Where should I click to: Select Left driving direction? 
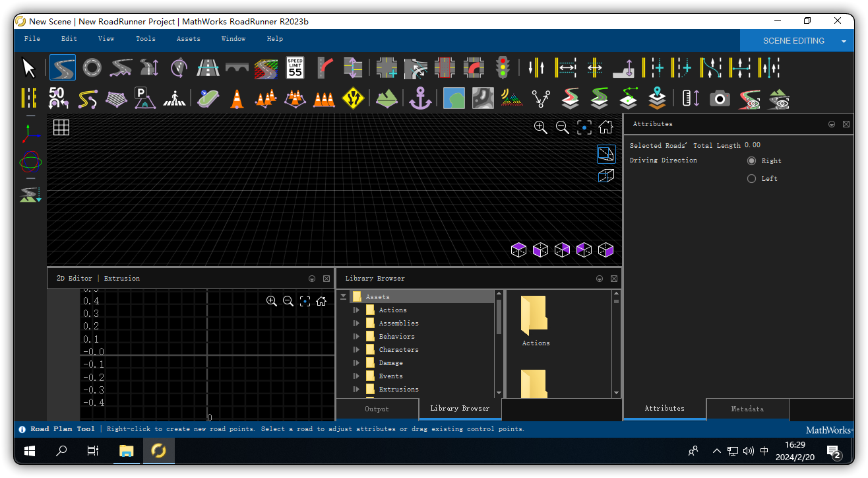(x=751, y=179)
